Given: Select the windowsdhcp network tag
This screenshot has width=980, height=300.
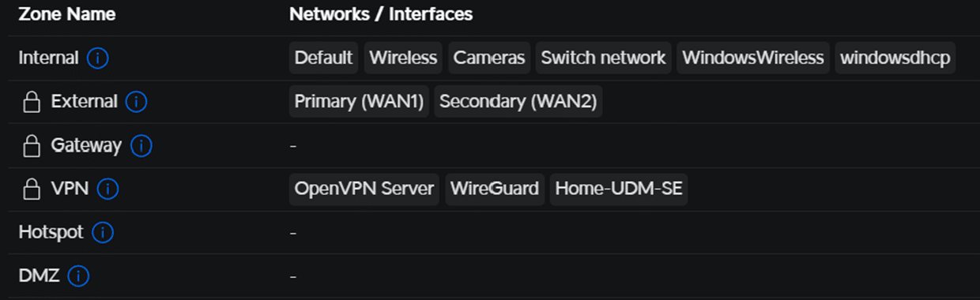Looking at the screenshot, I should click(x=895, y=58).
